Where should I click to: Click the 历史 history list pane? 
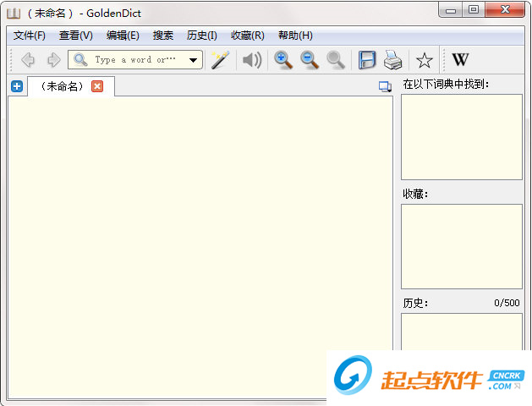coord(462,332)
